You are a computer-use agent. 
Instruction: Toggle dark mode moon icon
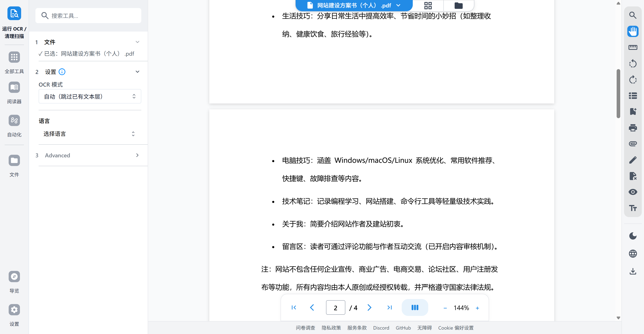point(633,236)
